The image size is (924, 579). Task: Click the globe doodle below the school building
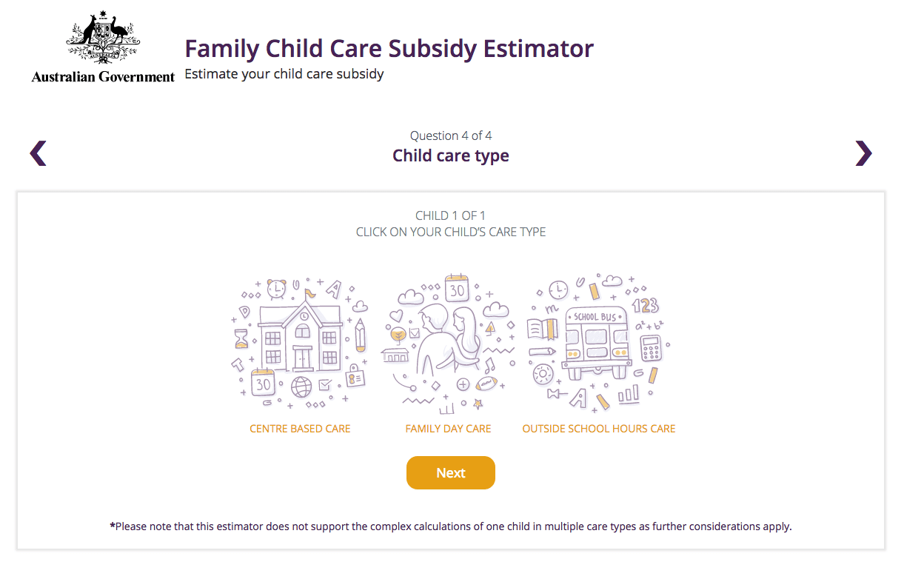pyautogui.click(x=301, y=387)
